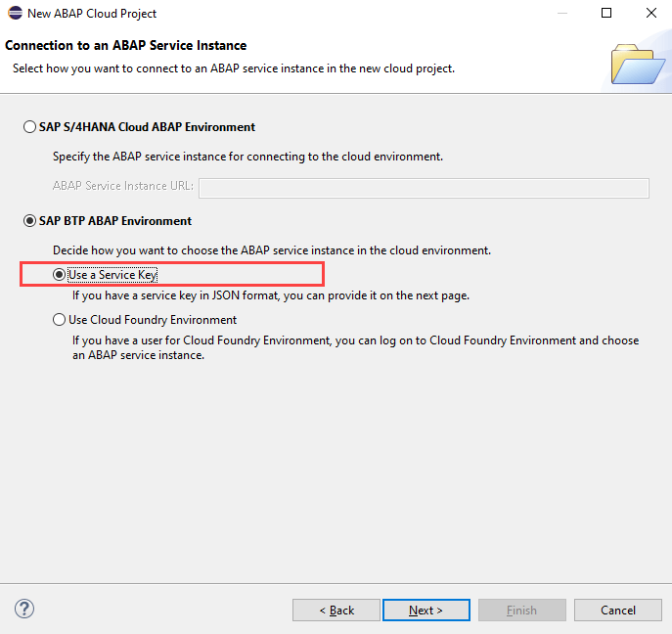
Task: Close the dialog with the X button
Action: point(650,14)
